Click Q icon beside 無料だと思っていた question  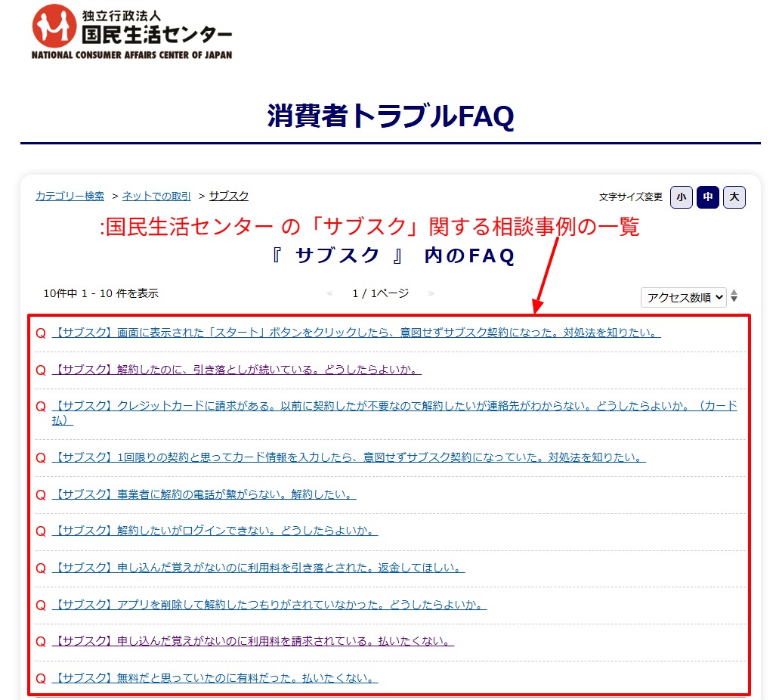click(x=41, y=679)
